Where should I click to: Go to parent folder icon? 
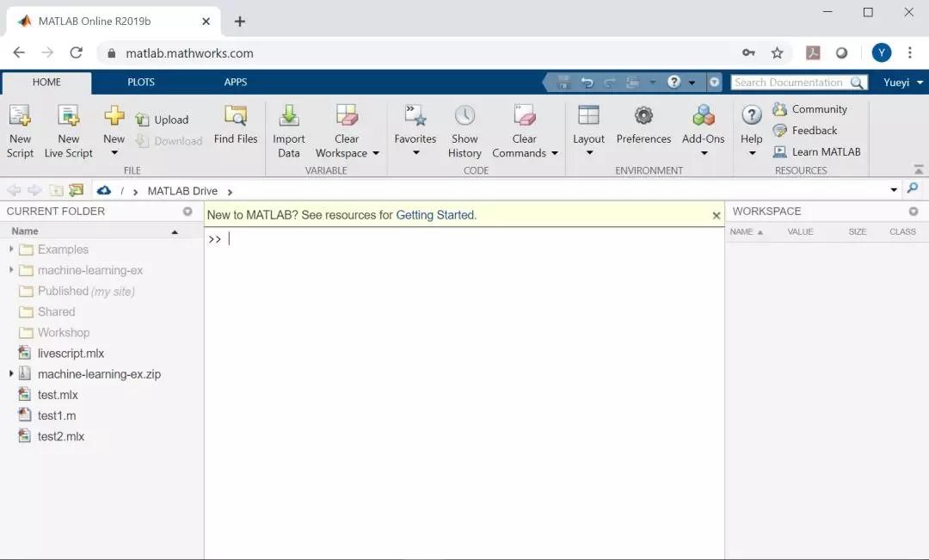56,190
